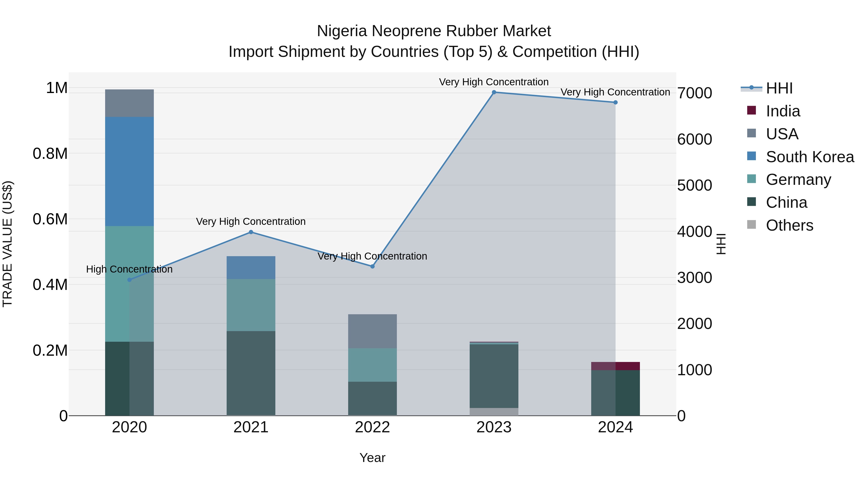
Task: Click USA segment atop 2020 bar
Action: tap(129, 103)
